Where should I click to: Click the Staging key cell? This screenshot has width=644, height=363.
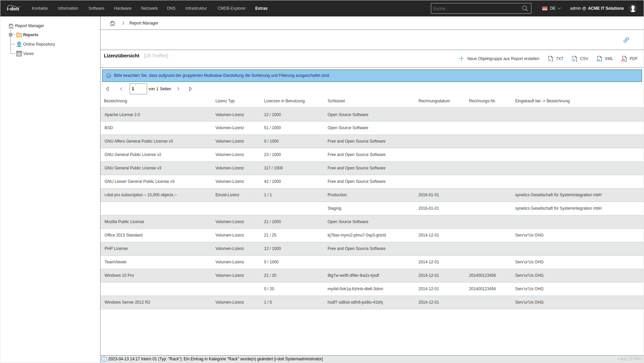point(334,208)
